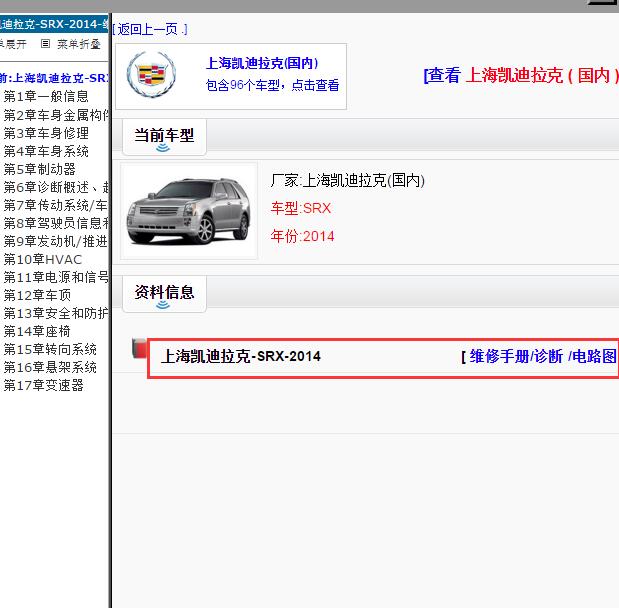This screenshot has height=608, width=619.
Task: Open 第15章转向系统 chapter
Action: [50, 349]
